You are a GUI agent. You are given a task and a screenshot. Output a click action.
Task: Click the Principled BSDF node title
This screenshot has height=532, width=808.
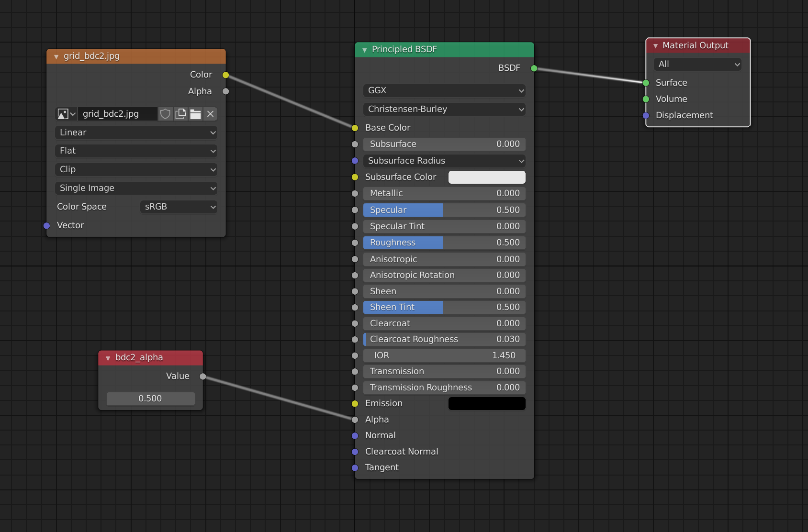404,49
